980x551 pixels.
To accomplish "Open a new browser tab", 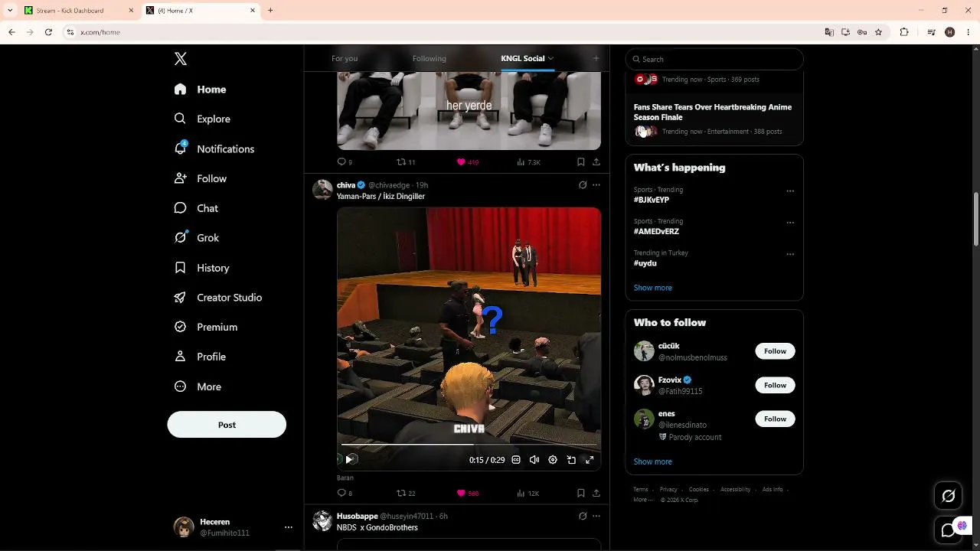I will click(270, 11).
